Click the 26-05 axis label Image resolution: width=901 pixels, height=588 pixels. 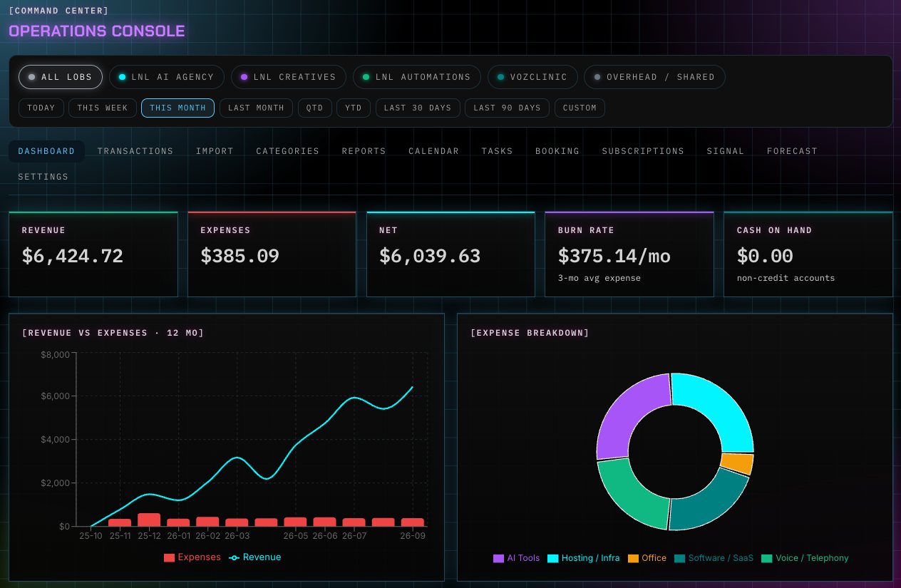pyautogui.click(x=295, y=536)
